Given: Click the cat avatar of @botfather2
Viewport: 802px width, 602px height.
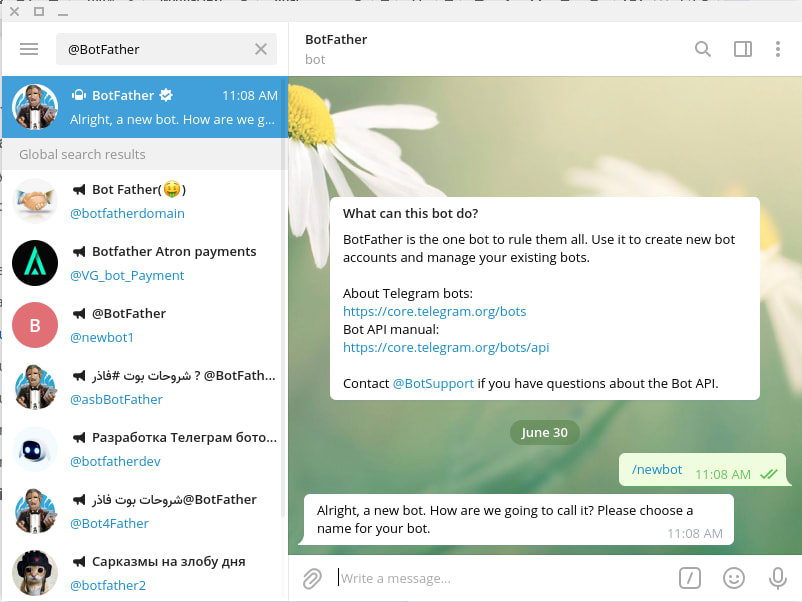Looking at the screenshot, I should coord(35,573).
